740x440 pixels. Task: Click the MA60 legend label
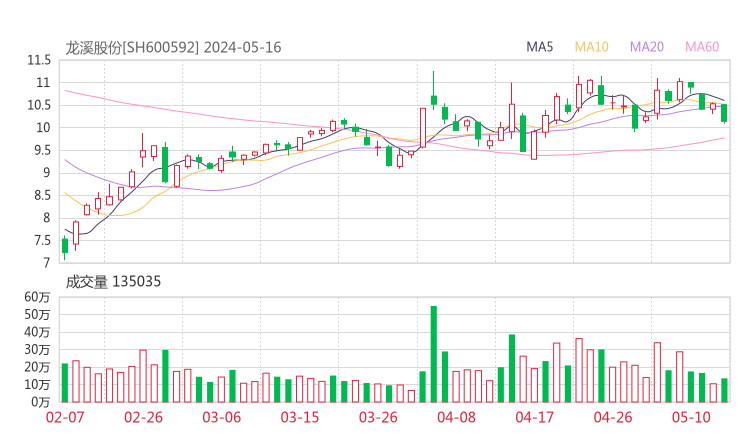click(702, 47)
